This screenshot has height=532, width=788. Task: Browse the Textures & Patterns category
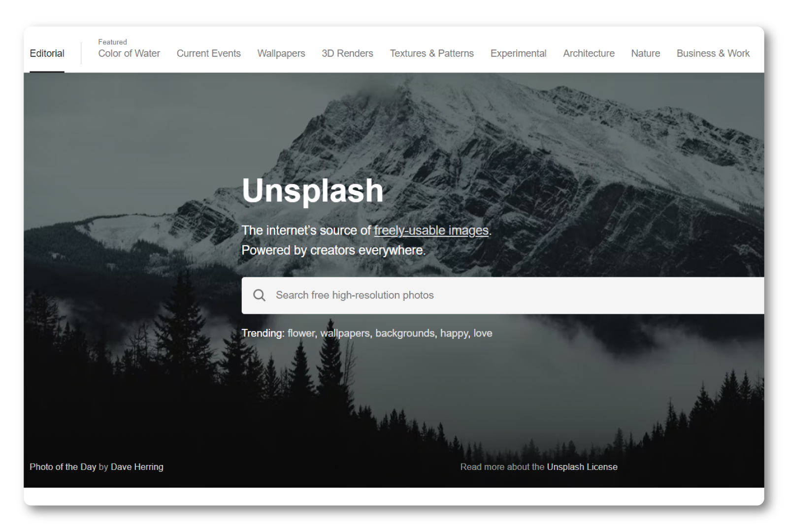pyautogui.click(x=432, y=53)
